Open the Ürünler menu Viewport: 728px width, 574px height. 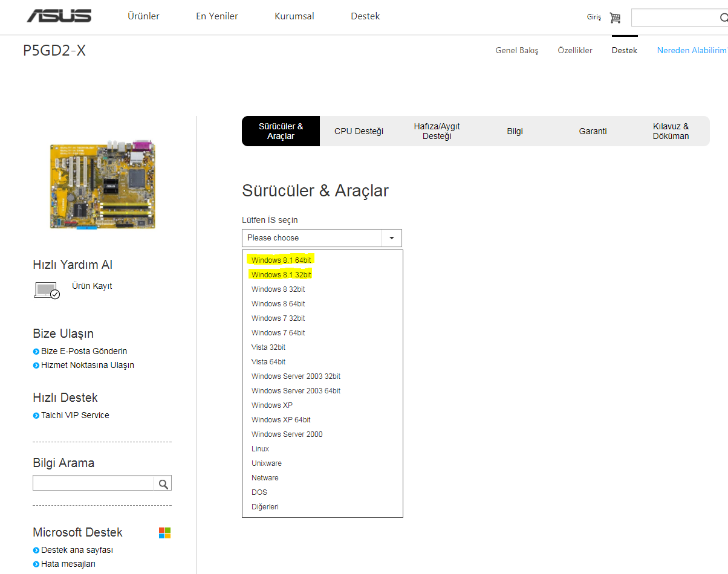[x=143, y=16]
